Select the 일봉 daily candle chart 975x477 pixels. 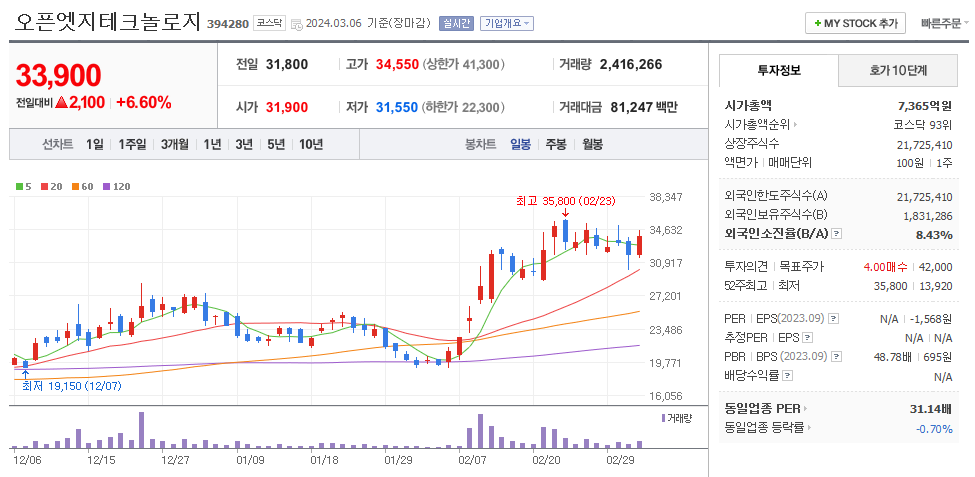click(x=520, y=144)
